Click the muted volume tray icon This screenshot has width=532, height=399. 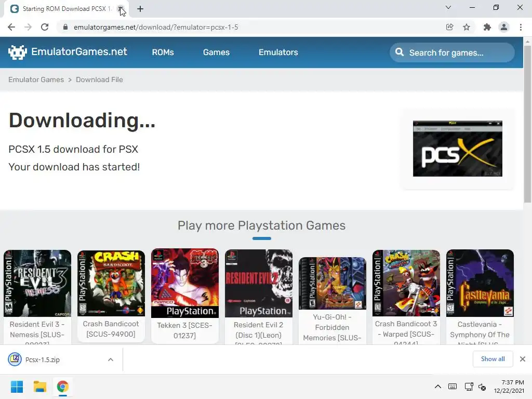[x=482, y=387]
